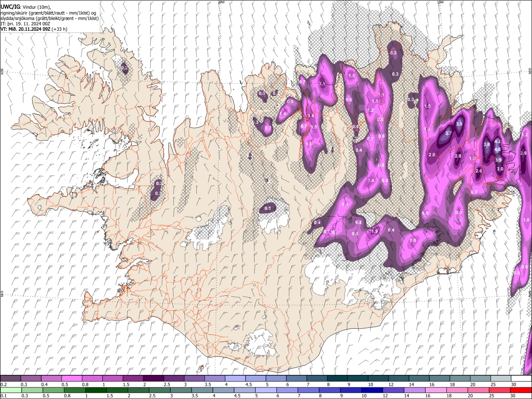Select the grey-blue 3.5–4 rainfall legend swatch

coord(202,390)
